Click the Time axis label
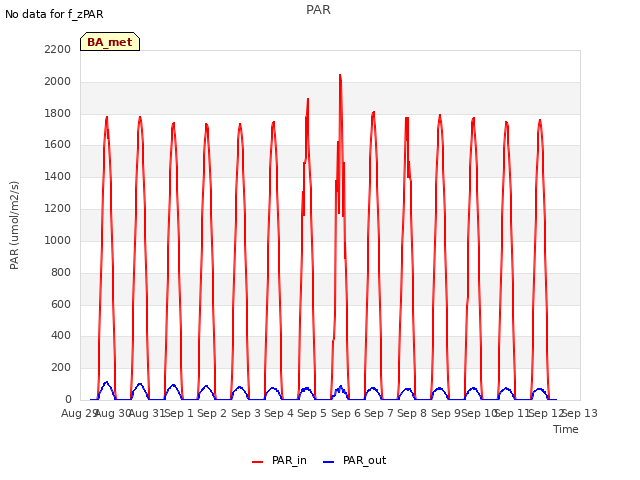Screen dimensions: 640x480 click(x=566, y=429)
